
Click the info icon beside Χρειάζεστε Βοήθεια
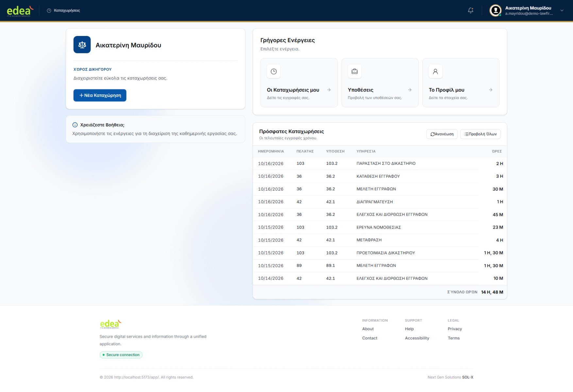pyautogui.click(x=75, y=125)
